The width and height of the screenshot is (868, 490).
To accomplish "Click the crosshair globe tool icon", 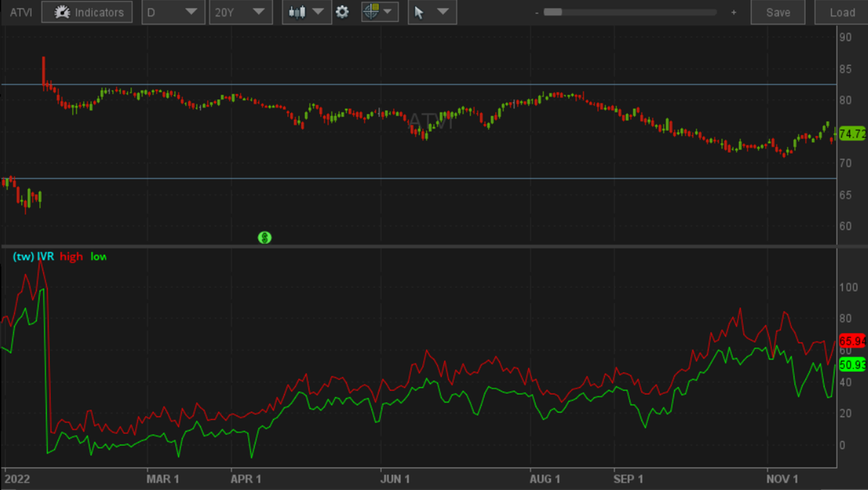I will [371, 12].
